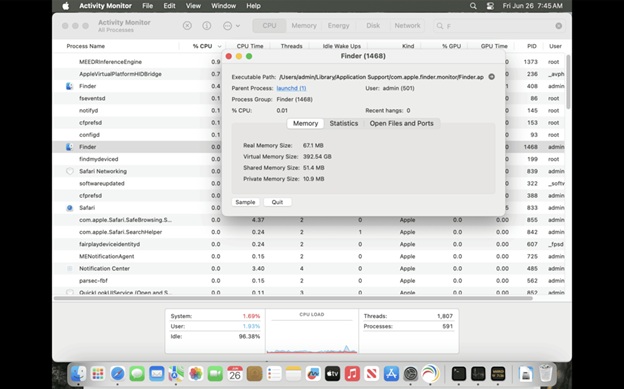Image resolution: width=624 pixels, height=389 pixels.
Task: Click the reveal arrow beside Executable Path
Action: click(x=491, y=77)
